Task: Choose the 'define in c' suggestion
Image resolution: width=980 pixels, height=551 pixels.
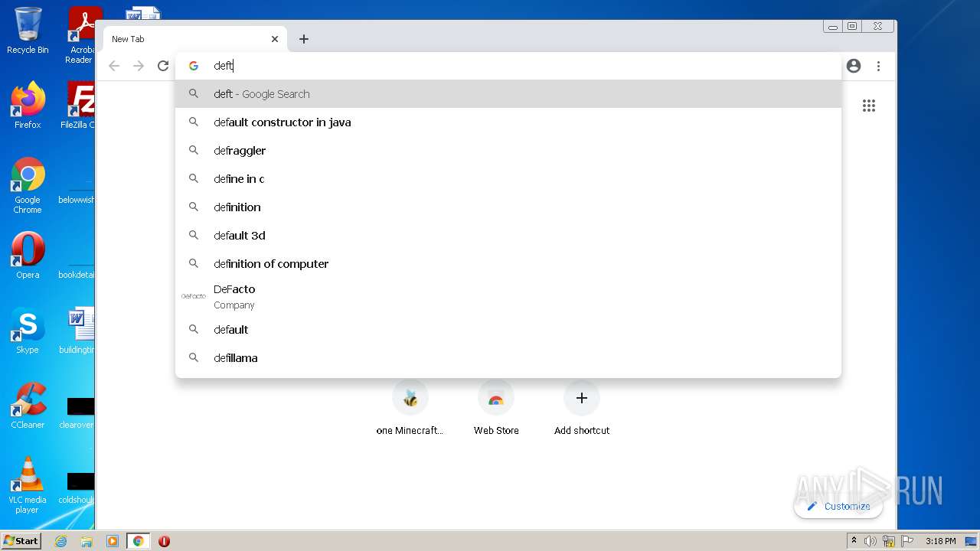Action: pyautogui.click(x=508, y=179)
